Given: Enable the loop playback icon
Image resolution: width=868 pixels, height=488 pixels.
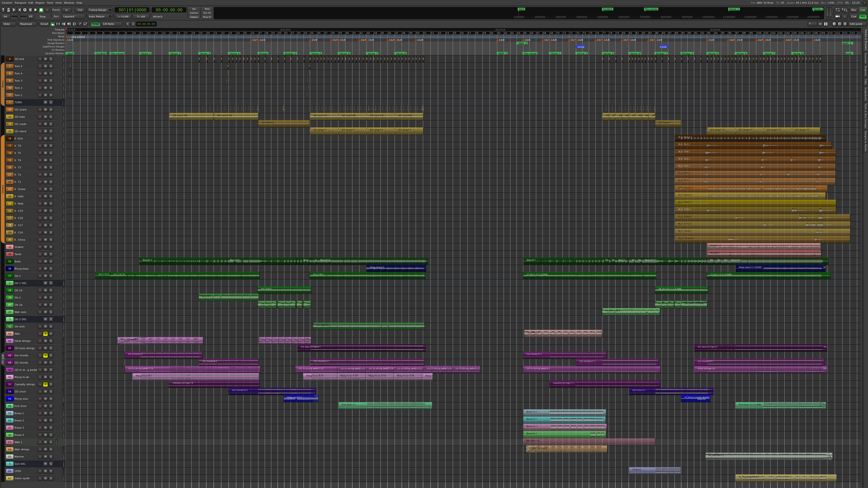Looking at the screenshot, I should point(25,10).
